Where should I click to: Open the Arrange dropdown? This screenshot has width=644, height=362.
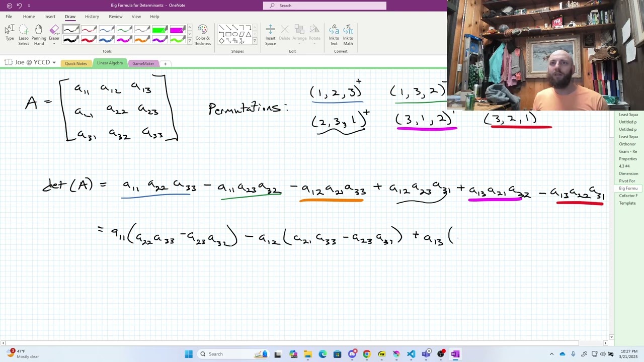click(x=299, y=33)
